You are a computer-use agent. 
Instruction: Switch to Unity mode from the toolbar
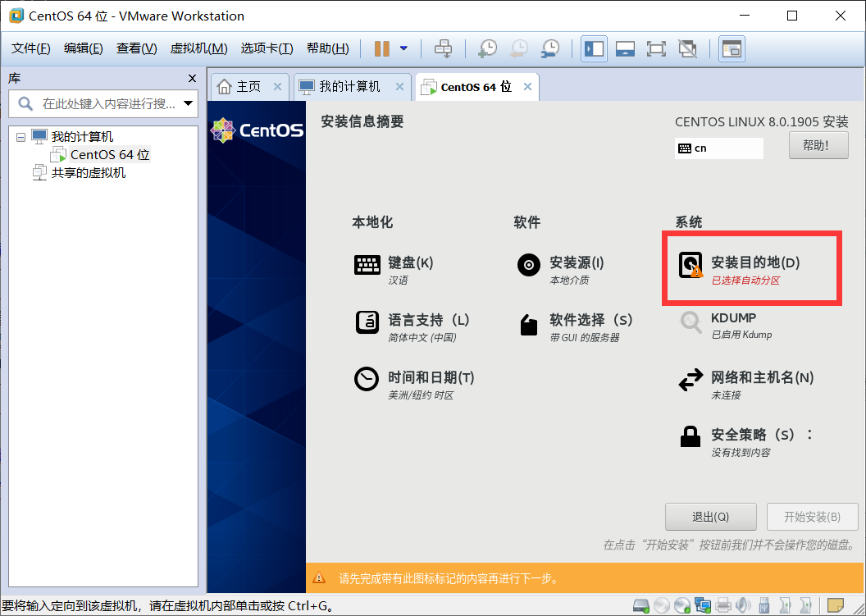point(687,48)
